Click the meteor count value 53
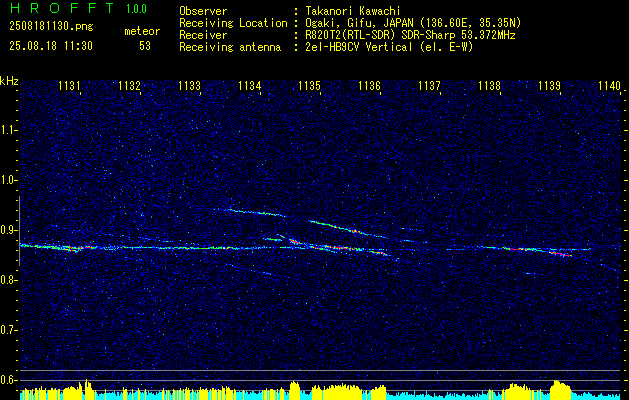This screenshot has width=629, height=400. [x=145, y=46]
